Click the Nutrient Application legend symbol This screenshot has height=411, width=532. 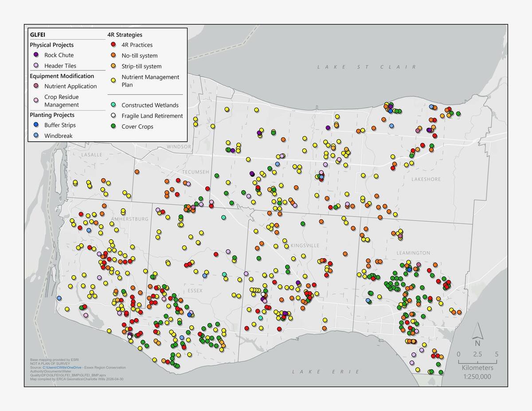36,86
